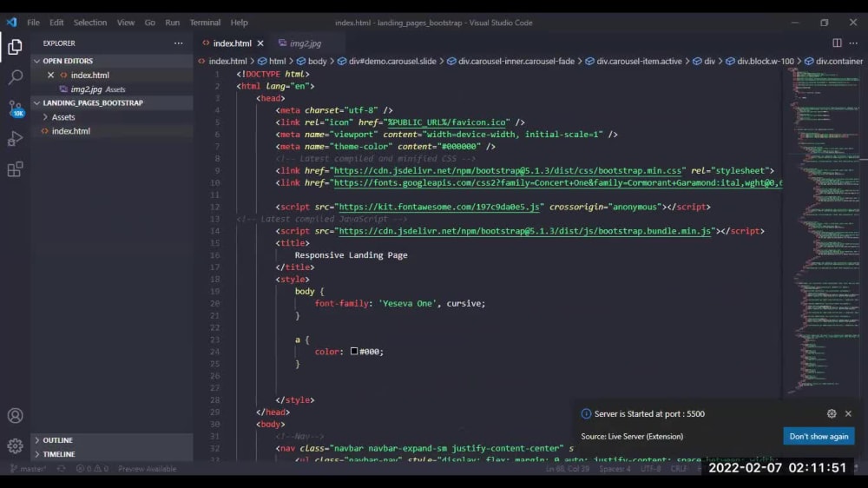This screenshot has width=868, height=488.
Task: Click the master branch status bar item
Action: pyautogui.click(x=29, y=469)
